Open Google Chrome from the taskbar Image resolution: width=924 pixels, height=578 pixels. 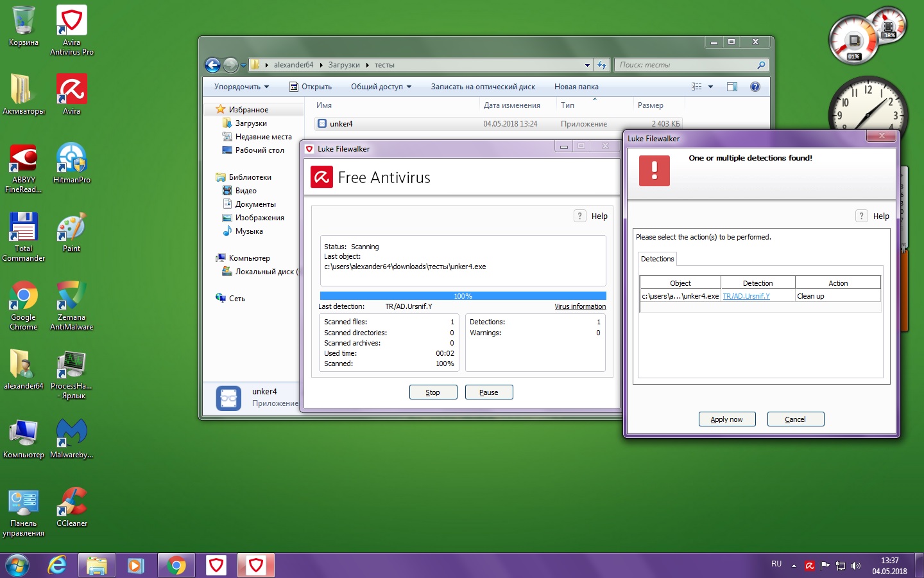click(x=176, y=566)
